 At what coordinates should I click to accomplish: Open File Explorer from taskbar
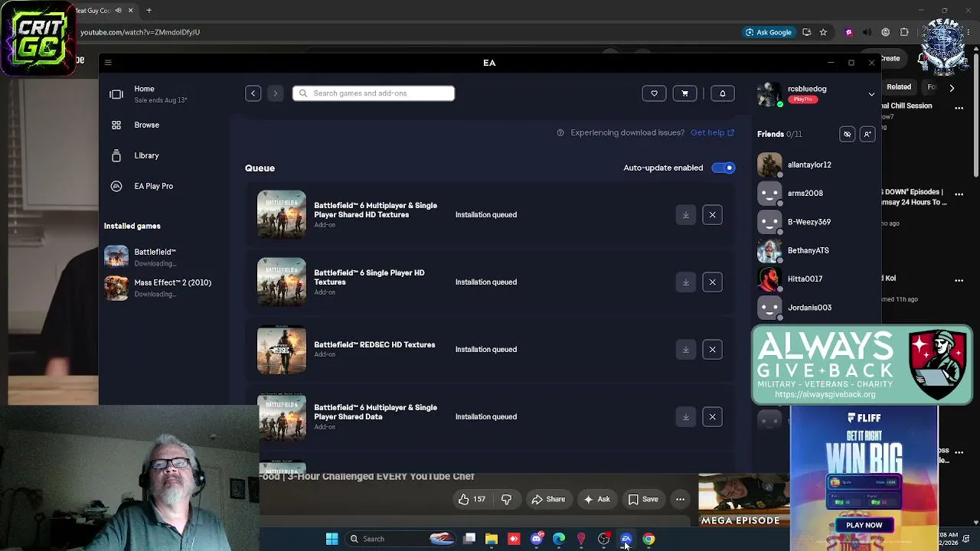tap(492, 539)
